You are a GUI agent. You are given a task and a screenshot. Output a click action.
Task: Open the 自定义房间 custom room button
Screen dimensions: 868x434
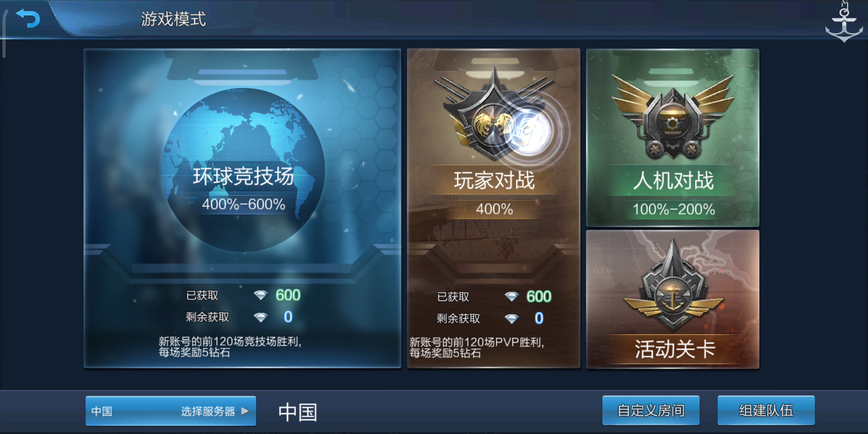click(x=651, y=410)
